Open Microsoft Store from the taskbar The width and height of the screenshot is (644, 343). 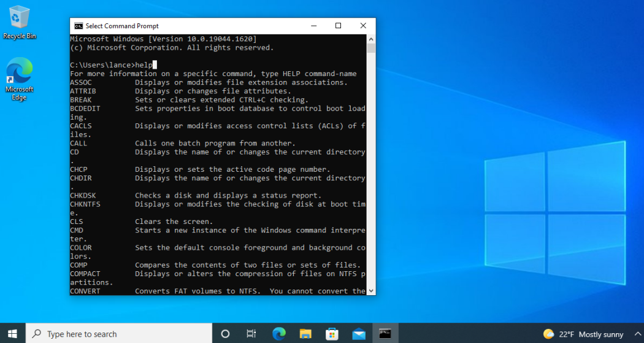click(332, 334)
